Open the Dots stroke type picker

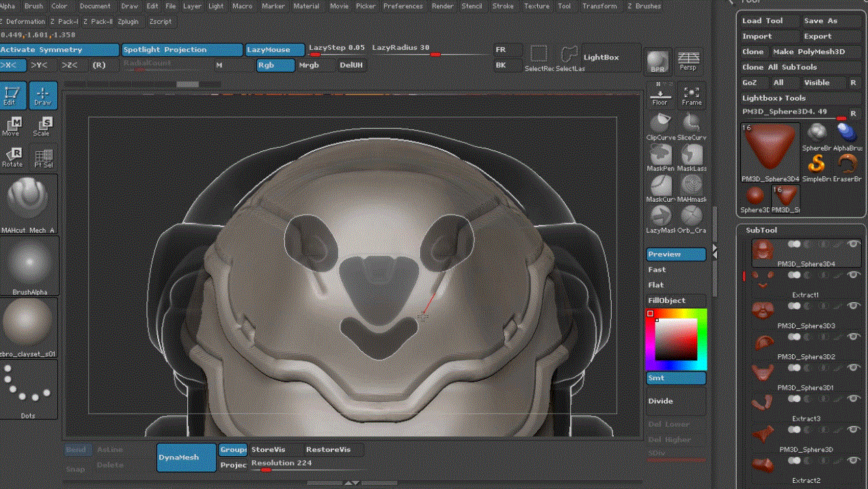tap(29, 390)
